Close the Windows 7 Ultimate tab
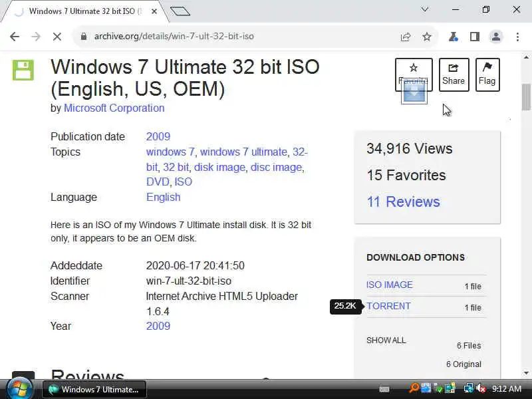This screenshot has width=532, height=399. coord(154,11)
